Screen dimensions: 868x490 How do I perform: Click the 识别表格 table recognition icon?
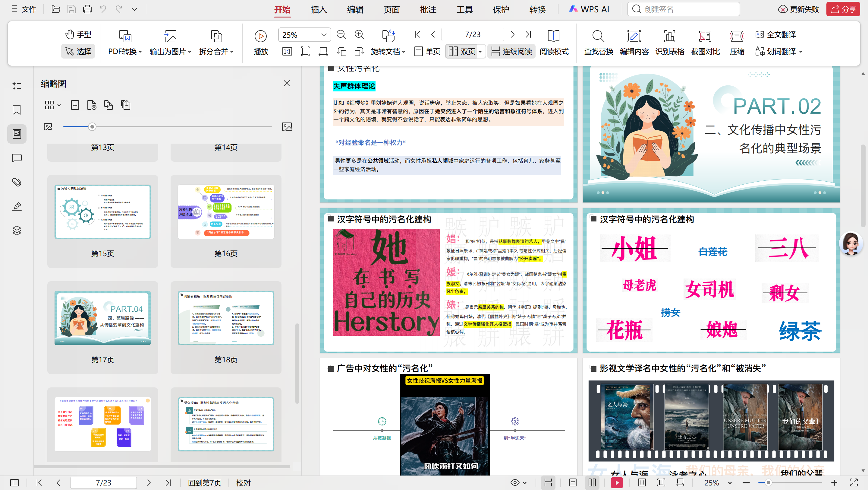click(x=669, y=42)
